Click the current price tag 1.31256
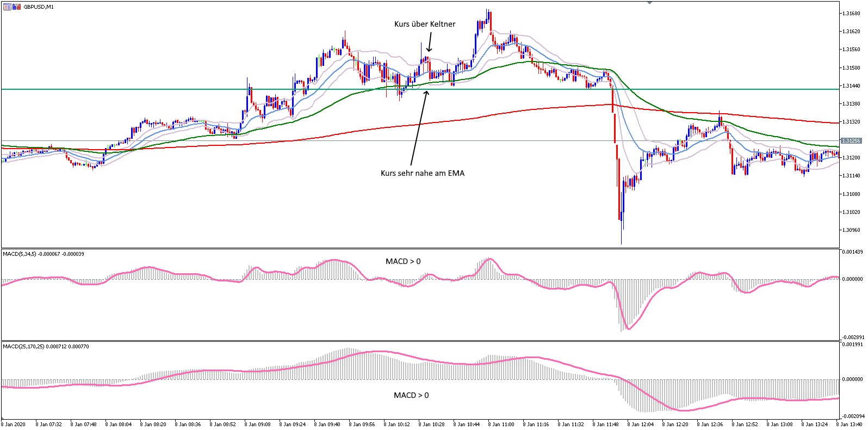Screen dimensions: 868x430 click(x=851, y=140)
